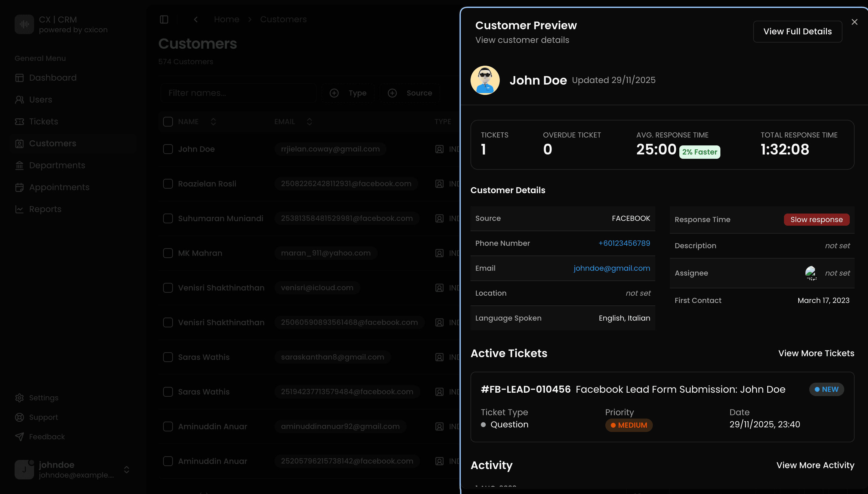This screenshot has width=868, height=494.
Task: Check the aminuddinanuar92@gmail.com row checkbox
Action: pyautogui.click(x=168, y=426)
